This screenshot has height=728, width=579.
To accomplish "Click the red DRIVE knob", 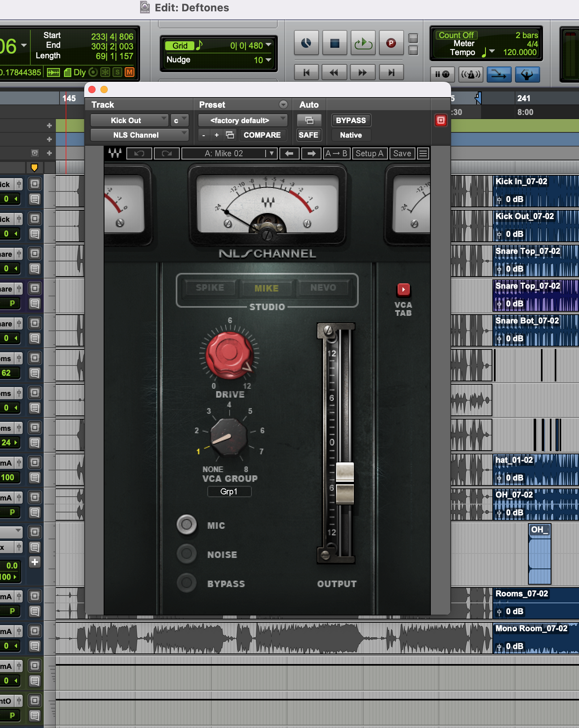I will (229, 354).
